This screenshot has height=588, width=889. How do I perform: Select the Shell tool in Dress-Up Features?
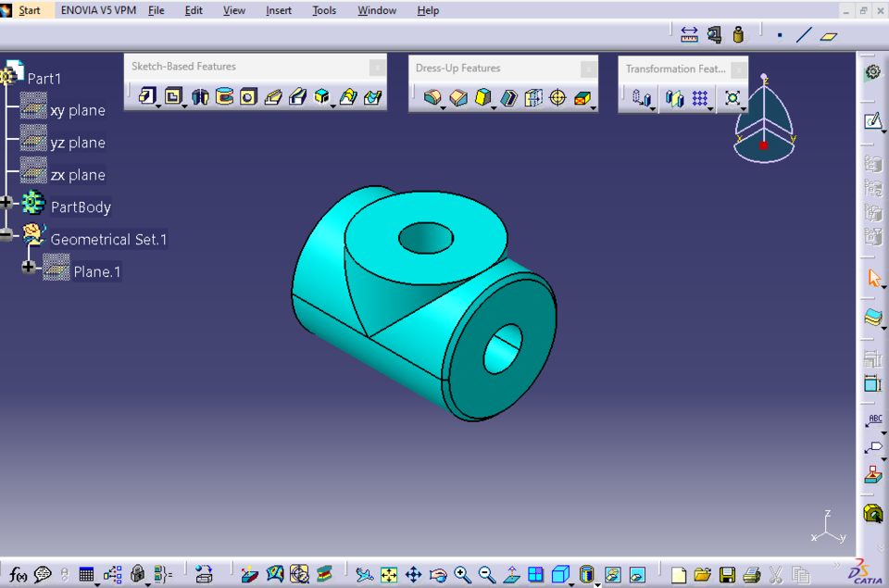[x=508, y=97]
